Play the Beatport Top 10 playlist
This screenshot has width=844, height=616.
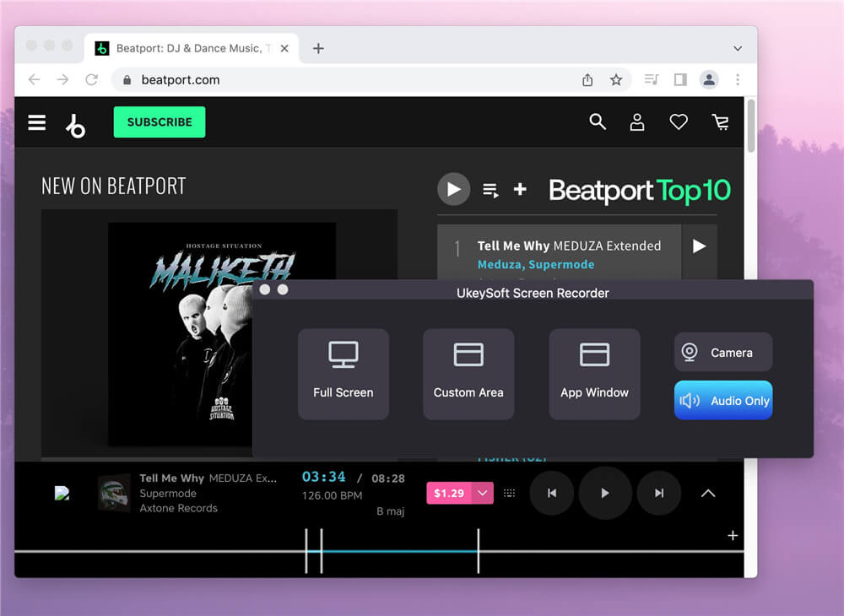coord(453,189)
